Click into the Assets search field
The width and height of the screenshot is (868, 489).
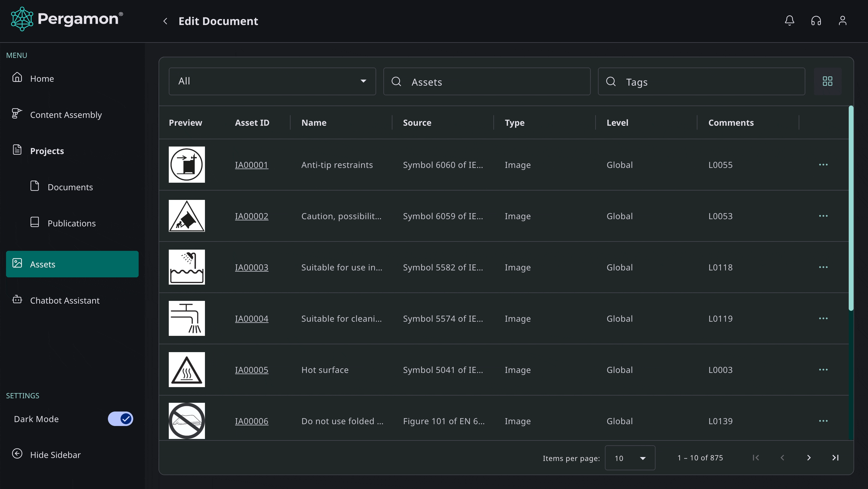[x=487, y=81]
